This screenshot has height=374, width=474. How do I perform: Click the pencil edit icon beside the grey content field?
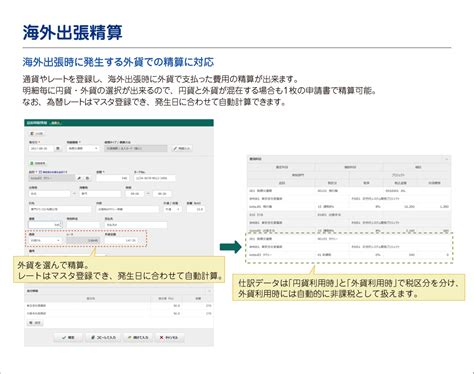79,178
